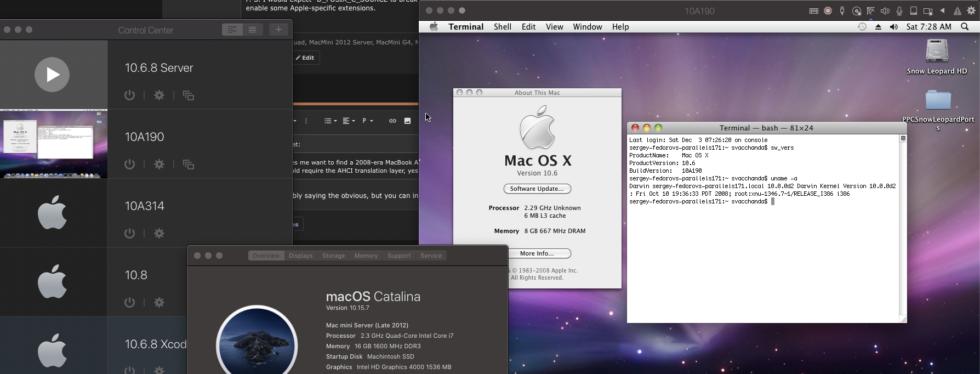Toggle guest volume icon in Mac menu bar
The height and width of the screenshot is (374, 980).
tap(894, 27)
